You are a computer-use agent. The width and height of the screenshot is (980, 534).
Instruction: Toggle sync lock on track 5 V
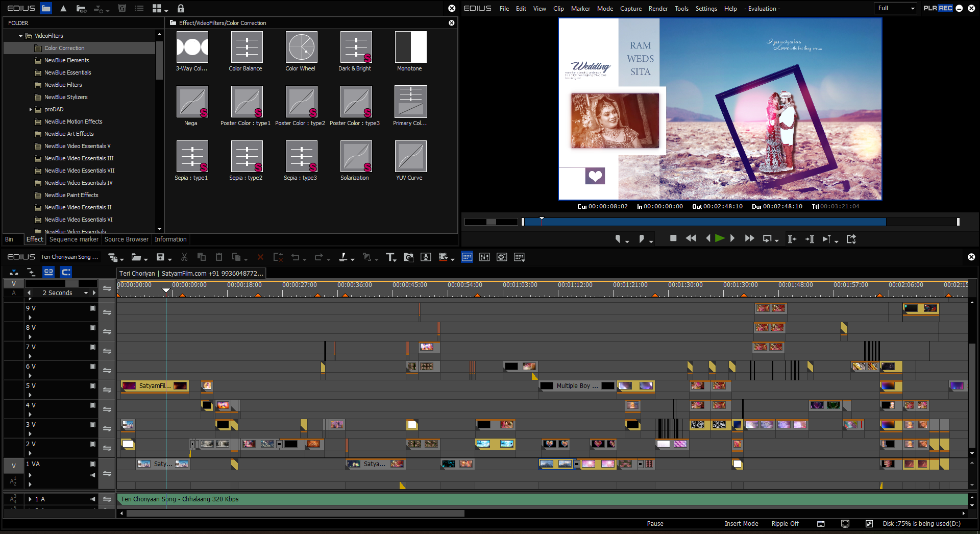pos(107,390)
